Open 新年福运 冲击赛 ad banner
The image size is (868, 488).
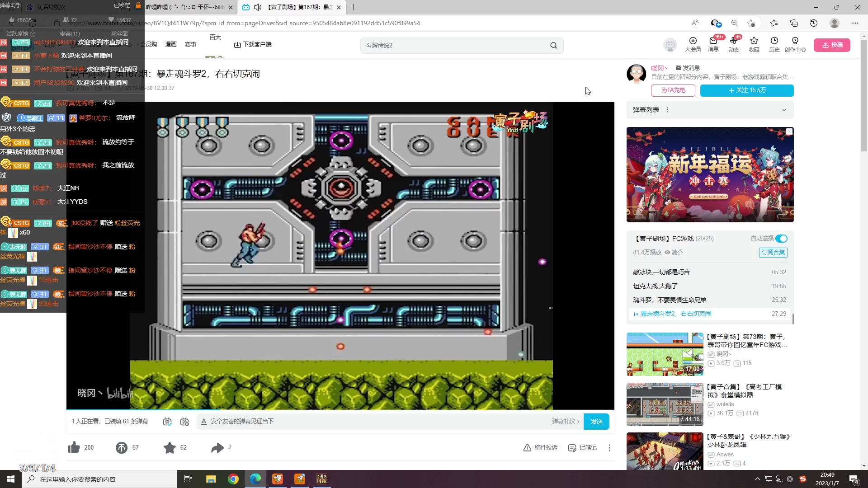[710, 174]
